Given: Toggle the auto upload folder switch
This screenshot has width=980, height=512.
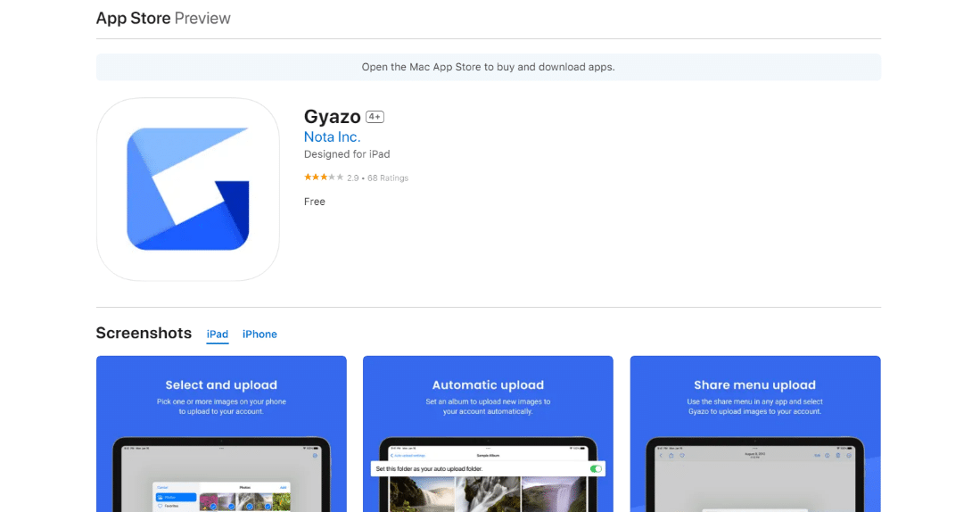Looking at the screenshot, I should click(x=596, y=468).
